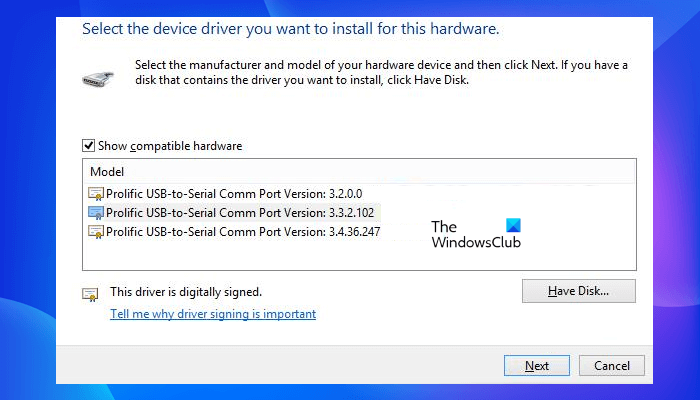Click empty space in the Model list box
The image size is (700, 400).
pyautogui.click(x=300, y=255)
